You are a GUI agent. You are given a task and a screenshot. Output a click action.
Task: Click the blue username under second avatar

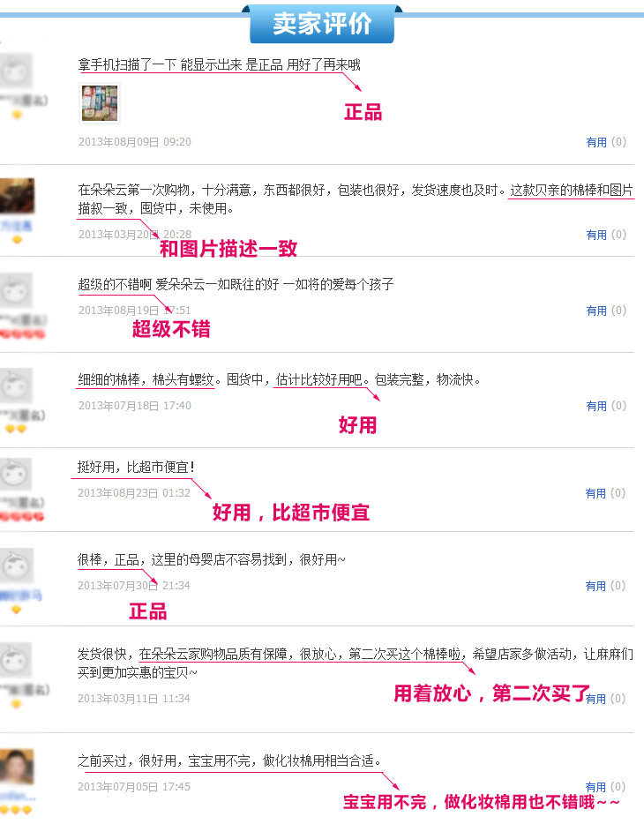click(x=16, y=226)
